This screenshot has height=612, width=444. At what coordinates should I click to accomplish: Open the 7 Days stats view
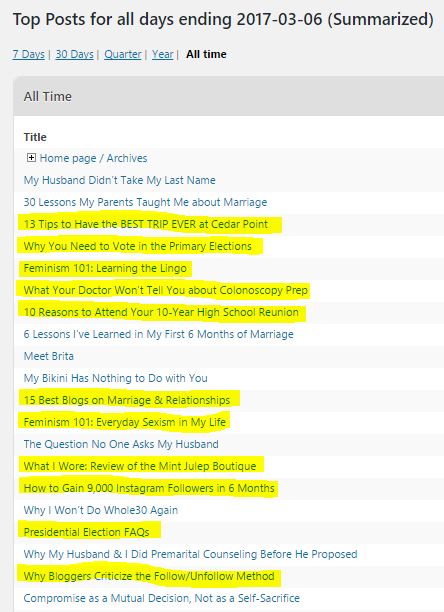click(28, 54)
